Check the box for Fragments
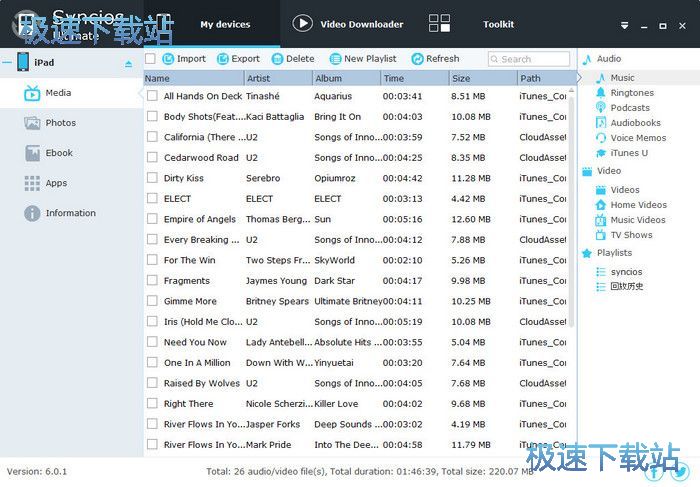This screenshot has width=700, height=487. coord(152,280)
